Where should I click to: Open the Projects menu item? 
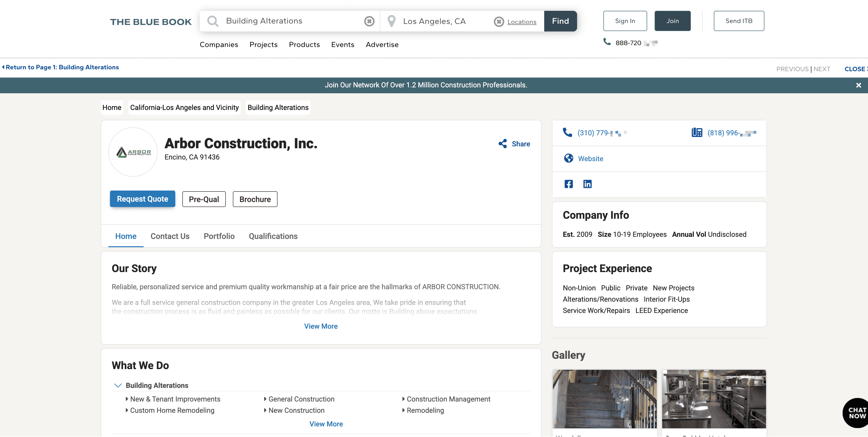[x=263, y=44]
